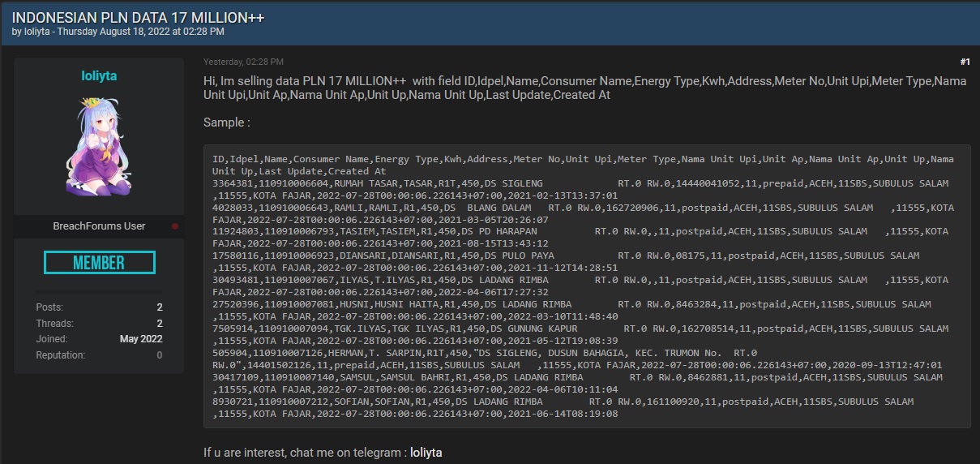Click the Threads count value
Image resolution: width=980 pixels, height=464 pixels.
160,323
